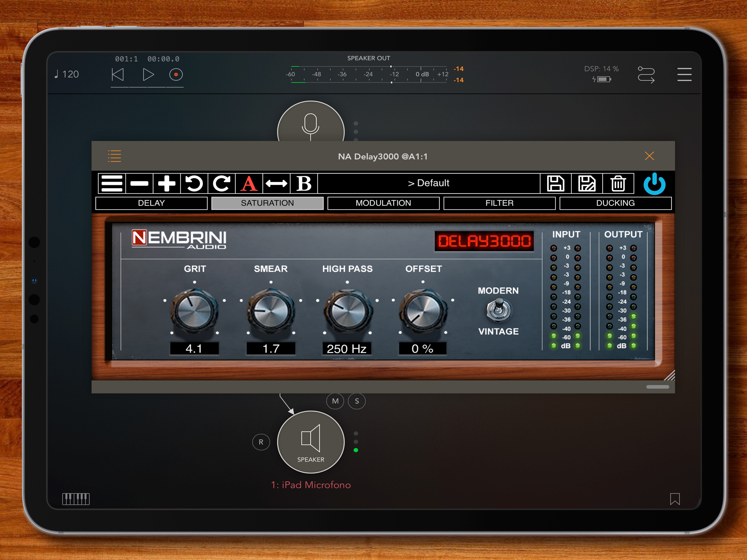Switch to the FILTER tab

499,203
